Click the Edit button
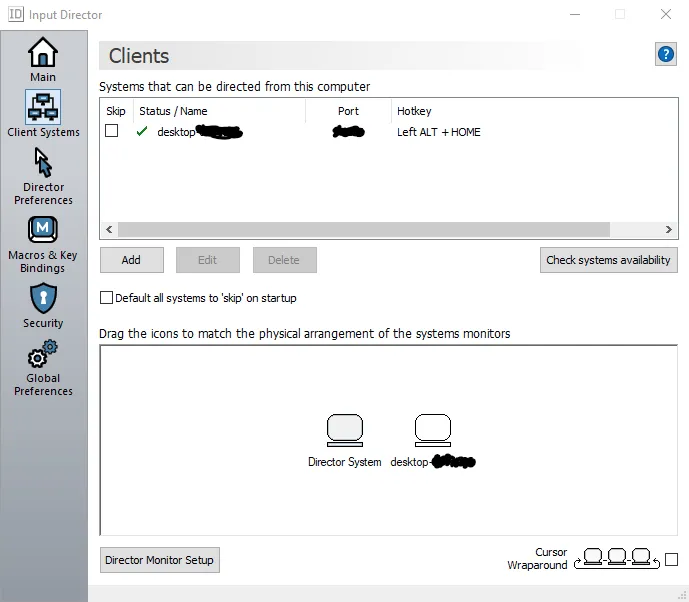 pos(208,260)
